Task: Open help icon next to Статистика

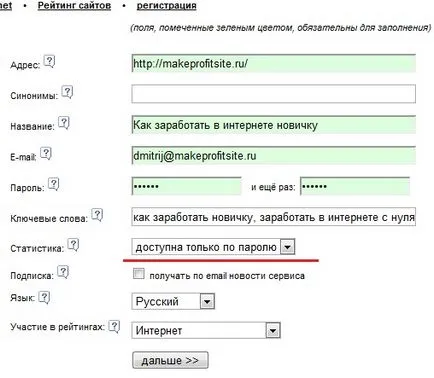Action: (x=73, y=245)
